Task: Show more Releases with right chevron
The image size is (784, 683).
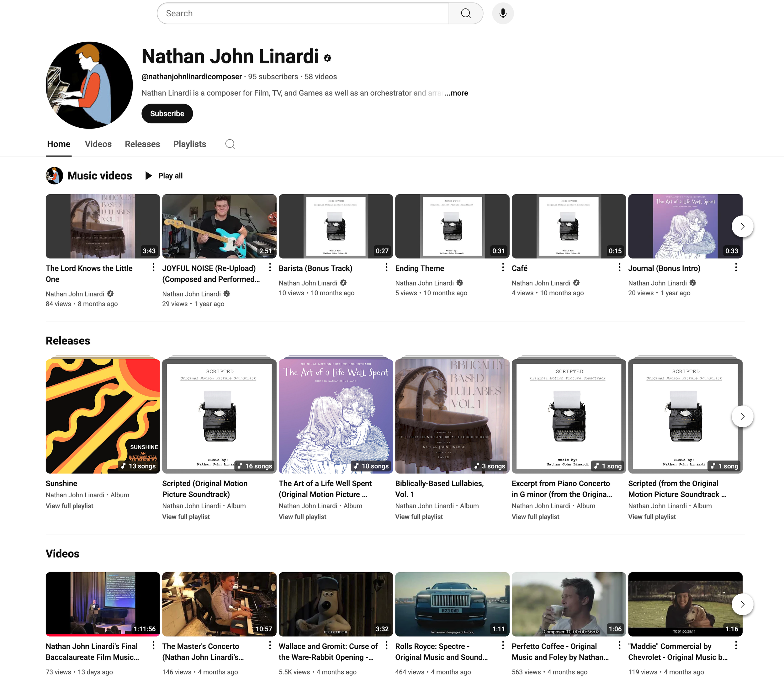Action: click(742, 416)
